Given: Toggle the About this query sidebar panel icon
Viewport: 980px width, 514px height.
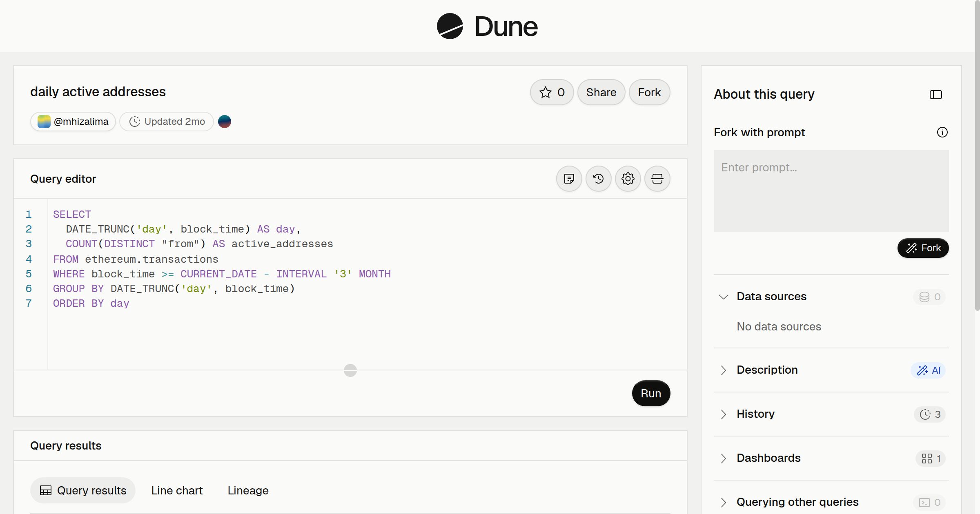Looking at the screenshot, I should click(x=935, y=95).
